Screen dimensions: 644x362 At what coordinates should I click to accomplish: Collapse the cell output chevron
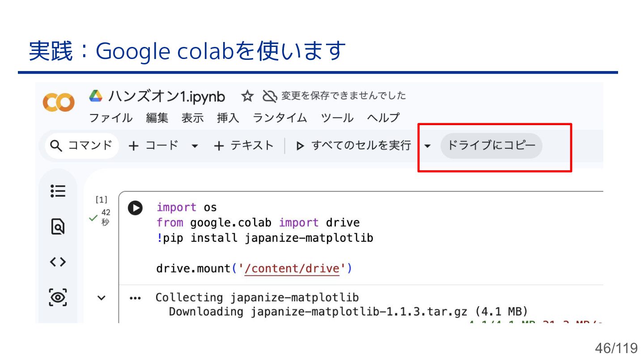tap(102, 298)
